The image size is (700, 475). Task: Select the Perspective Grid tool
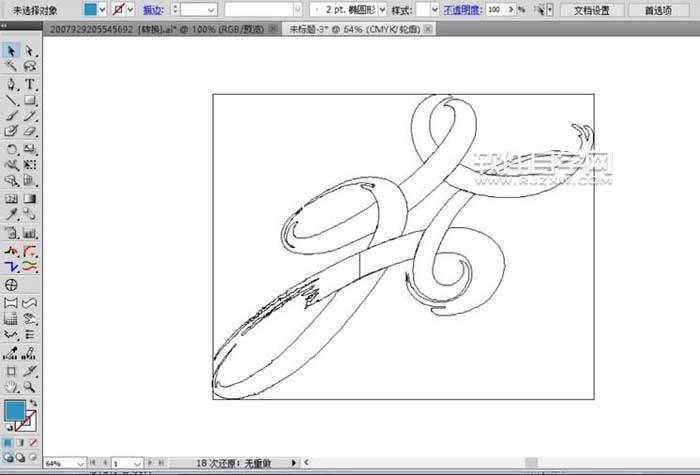click(29, 180)
